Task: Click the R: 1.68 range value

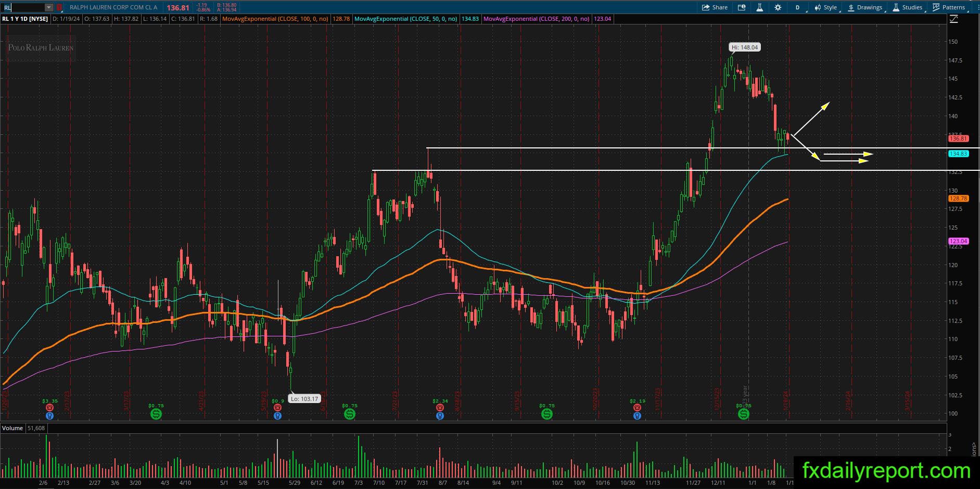Action: (209, 19)
